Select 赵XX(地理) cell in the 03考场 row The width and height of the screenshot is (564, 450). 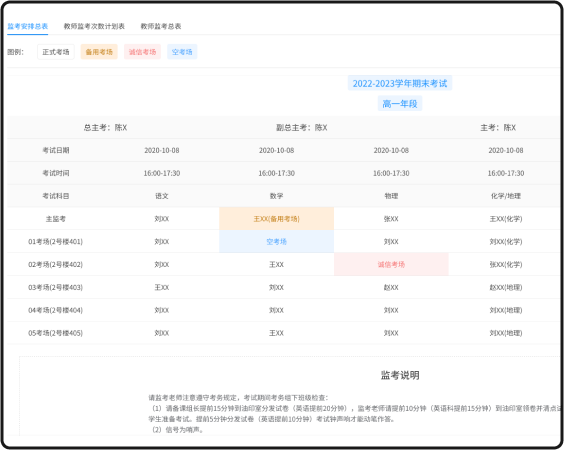(506, 287)
